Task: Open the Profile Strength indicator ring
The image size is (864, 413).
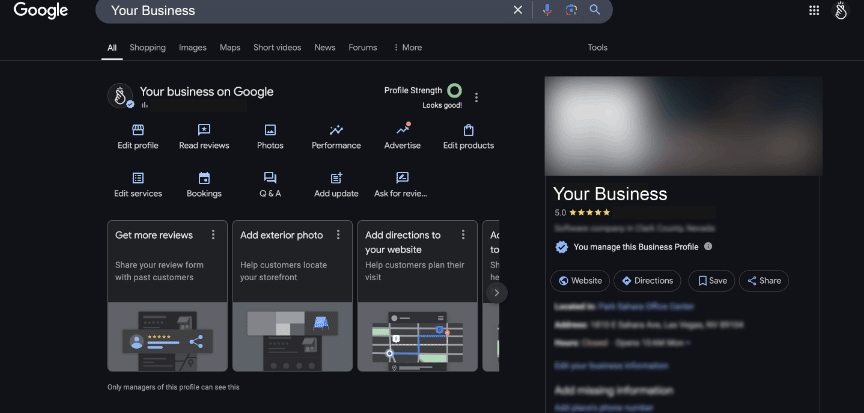Action: pos(455,90)
